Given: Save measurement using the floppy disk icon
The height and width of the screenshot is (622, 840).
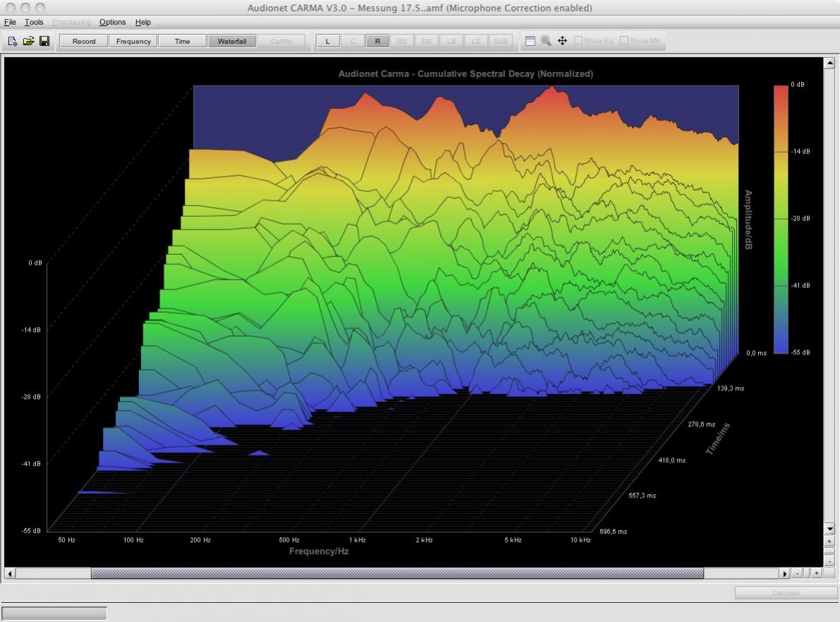Looking at the screenshot, I should (x=44, y=41).
